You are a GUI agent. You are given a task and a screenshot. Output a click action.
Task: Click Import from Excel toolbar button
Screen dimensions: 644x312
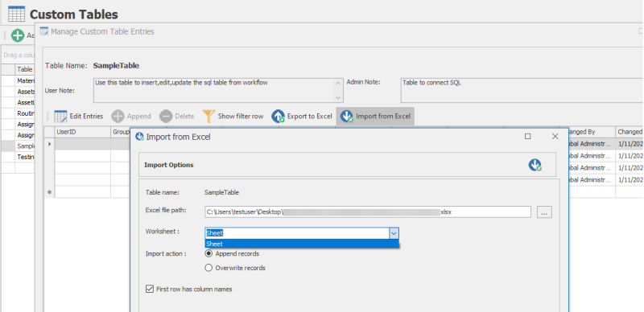pos(375,116)
